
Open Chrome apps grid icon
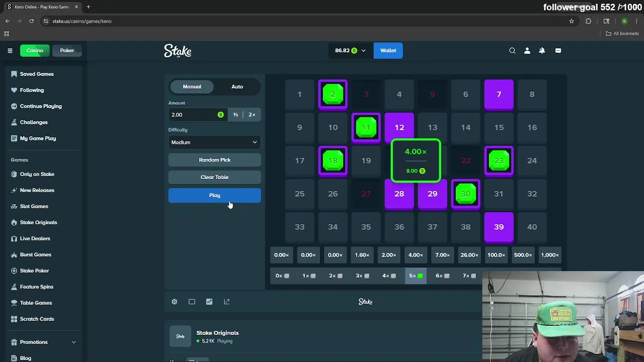click(x=7, y=34)
